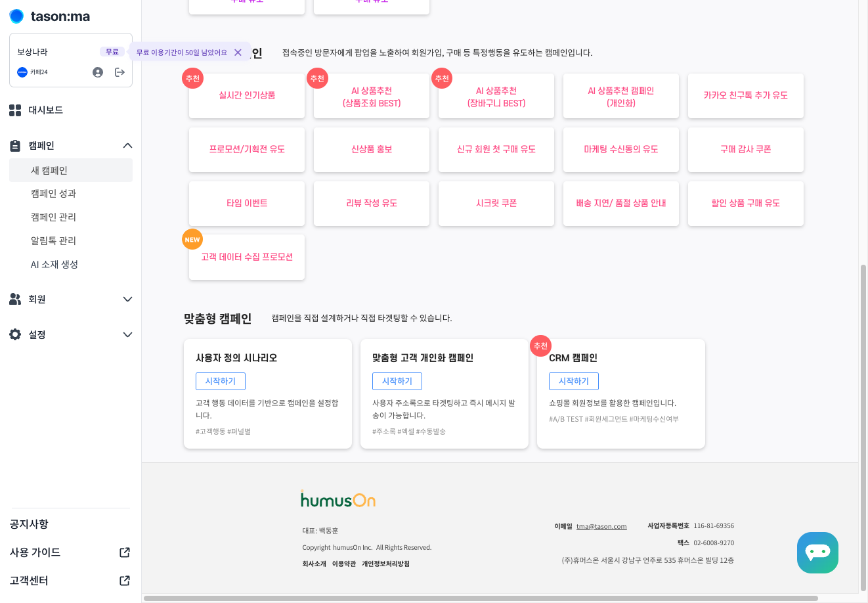The height and width of the screenshot is (603, 868).
Task: Start CRM 캠페인 with 시작하기
Action: click(x=574, y=381)
